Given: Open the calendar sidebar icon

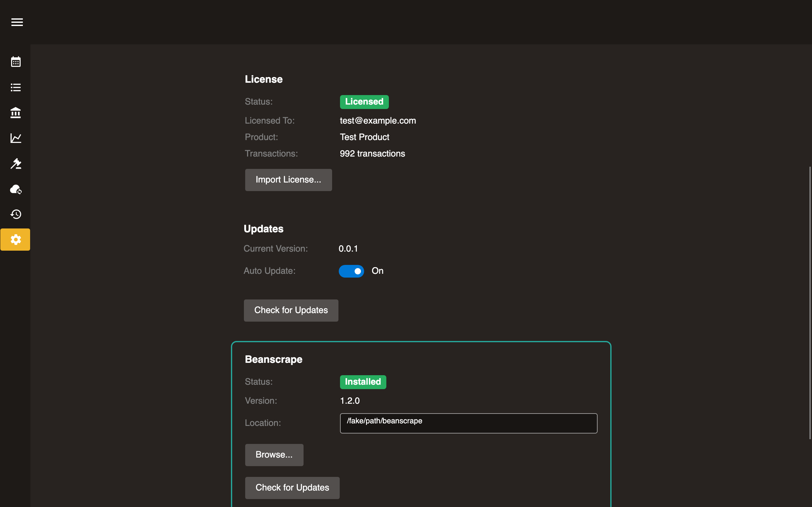Looking at the screenshot, I should pyautogui.click(x=16, y=62).
